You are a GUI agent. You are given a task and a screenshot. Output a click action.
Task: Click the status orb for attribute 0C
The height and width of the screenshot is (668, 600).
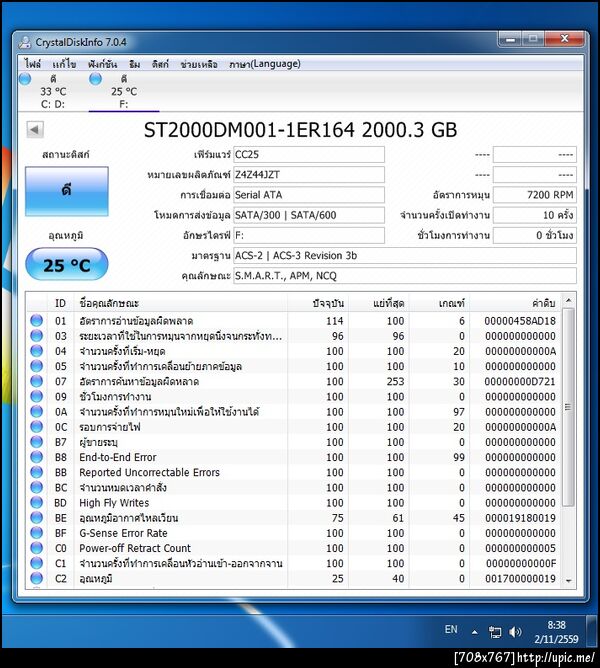37,426
